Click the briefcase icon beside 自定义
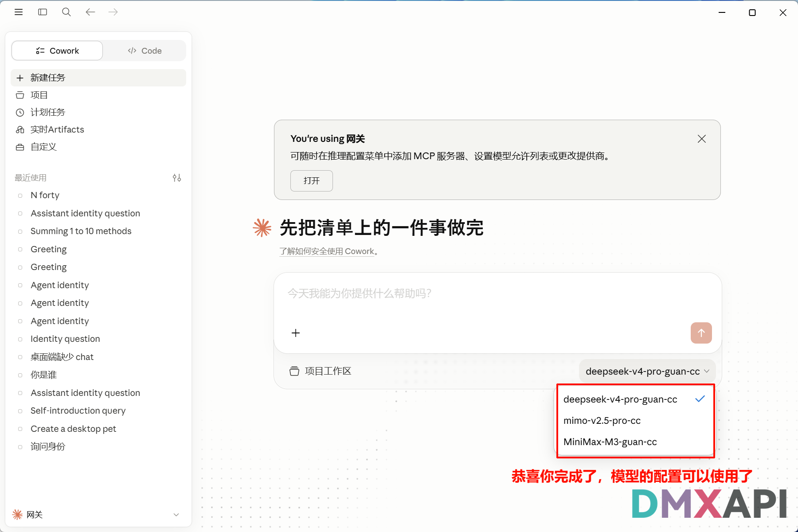The image size is (798, 532). point(20,147)
